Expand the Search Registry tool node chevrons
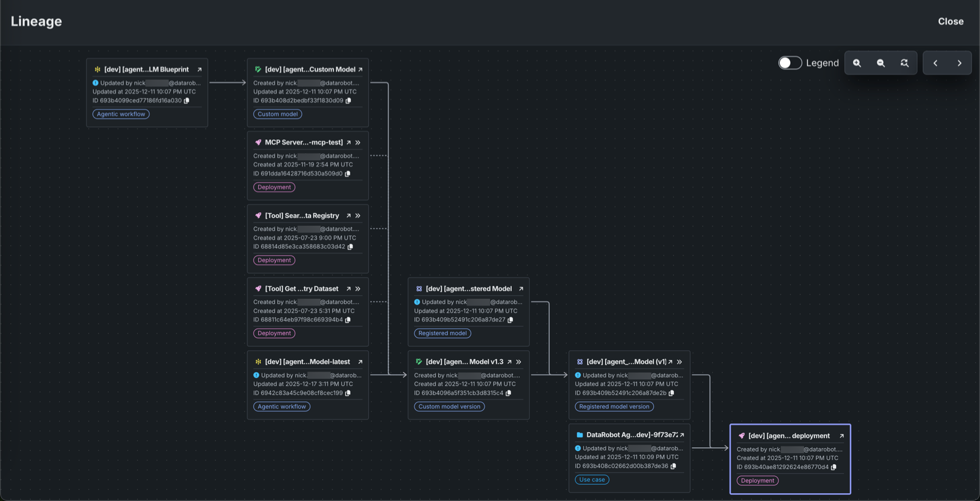The width and height of the screenshot is (980, 501). click(x=358, y=216)
